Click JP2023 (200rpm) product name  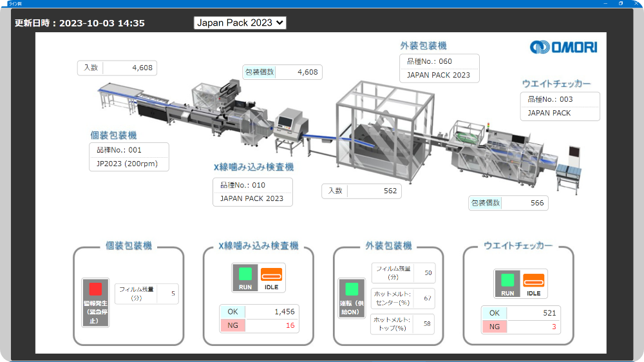127,164
